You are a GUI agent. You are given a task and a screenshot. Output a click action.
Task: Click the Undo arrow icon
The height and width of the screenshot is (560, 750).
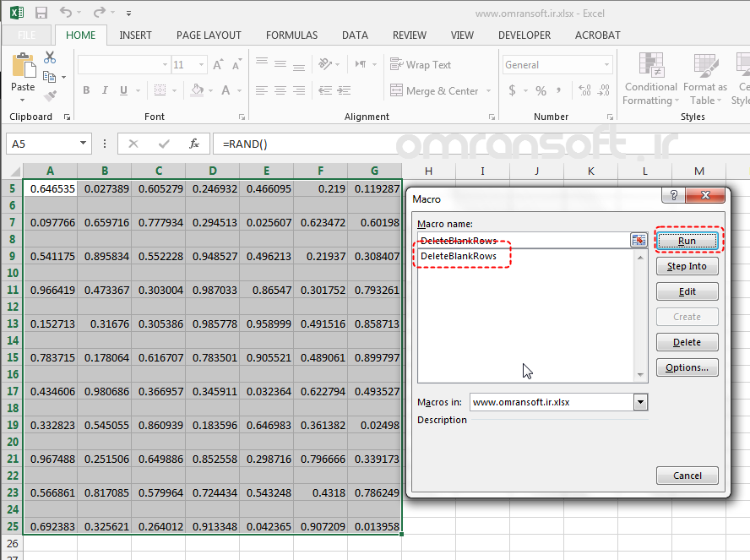(x=66, y=13)
